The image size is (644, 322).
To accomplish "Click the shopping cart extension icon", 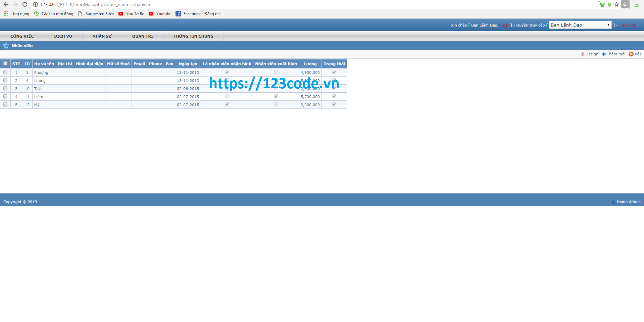I will pos(602,4).
